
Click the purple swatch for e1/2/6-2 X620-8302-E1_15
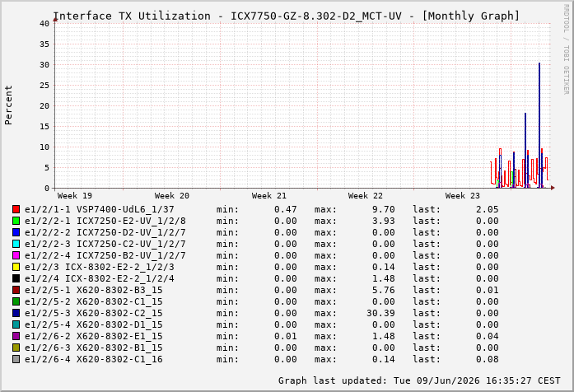click(16, 336)
